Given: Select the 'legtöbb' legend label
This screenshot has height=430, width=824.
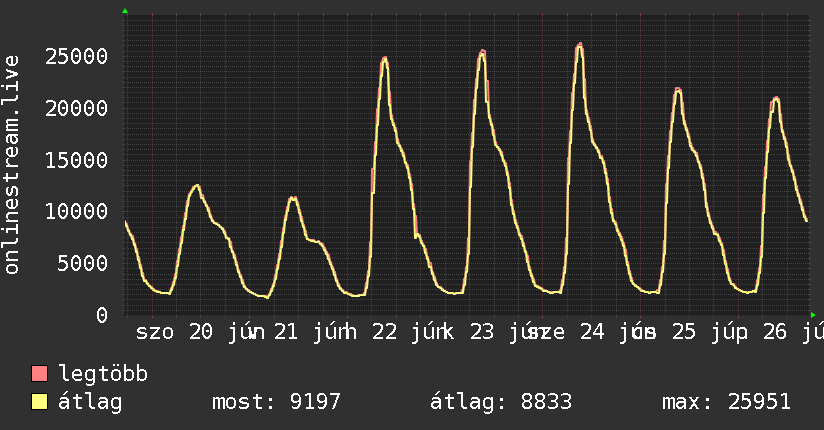Looking at the screenshot, I should click(103, 374).
